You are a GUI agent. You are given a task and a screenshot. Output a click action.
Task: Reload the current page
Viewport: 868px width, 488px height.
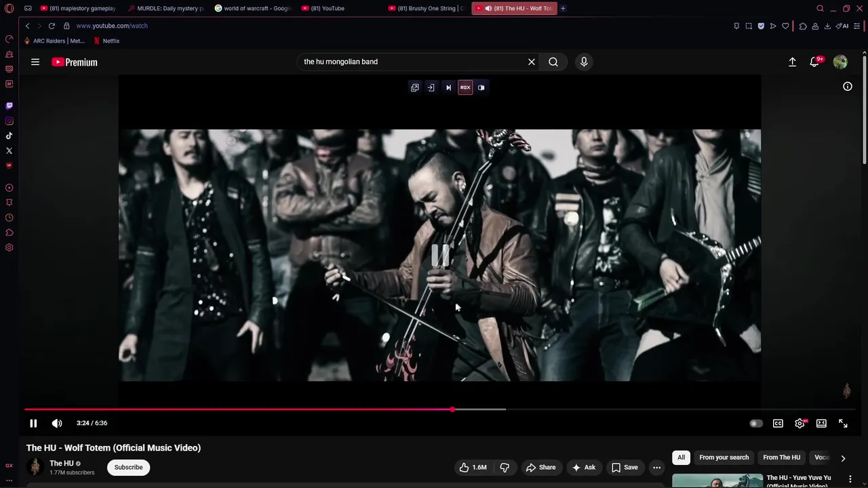tap(52, 26)
